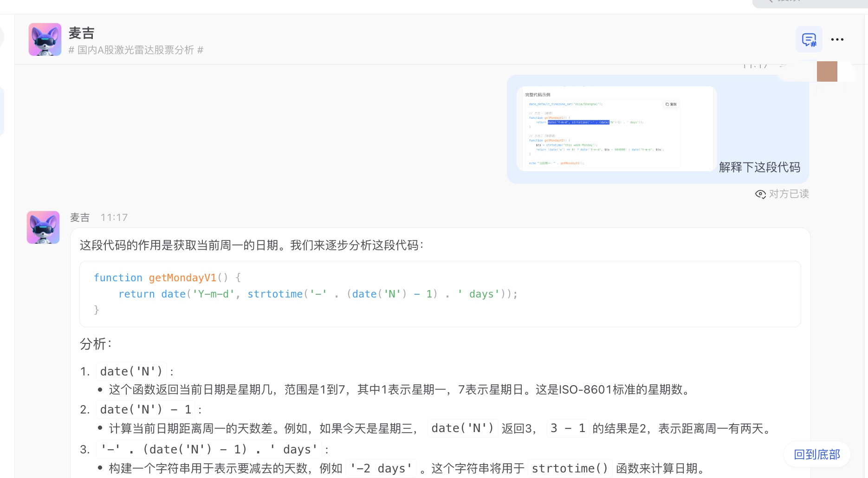Open the three-dots more options menu
Image resolution: width=868 pixels, height=478 pixels.
(837, 39)
